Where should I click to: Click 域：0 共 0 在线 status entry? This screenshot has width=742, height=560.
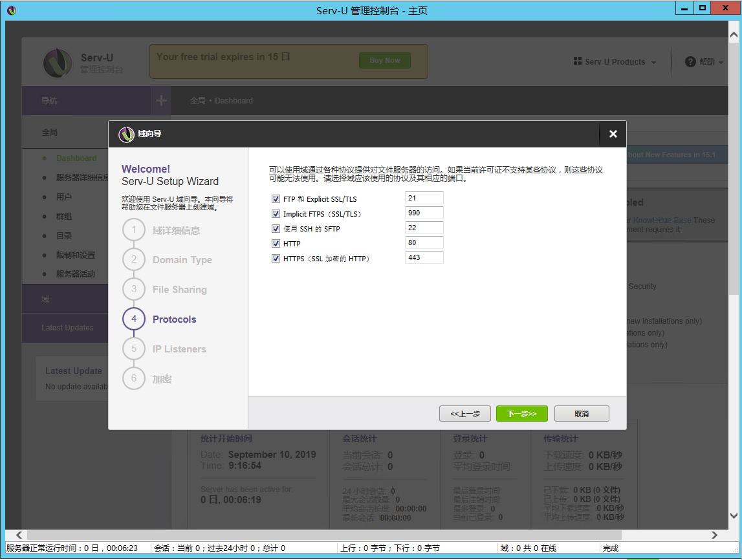coord(528,548)
